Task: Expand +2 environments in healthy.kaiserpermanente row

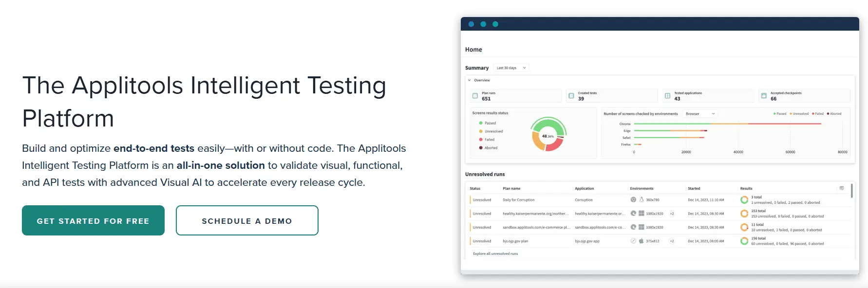Action: 672,214
